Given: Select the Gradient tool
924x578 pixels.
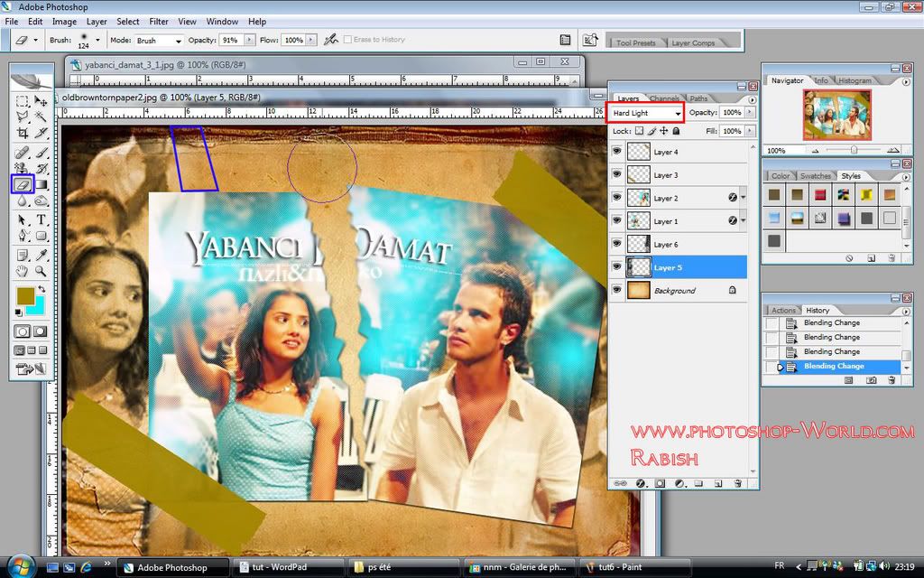Looking at the screenshot, I should click(41, 184).
